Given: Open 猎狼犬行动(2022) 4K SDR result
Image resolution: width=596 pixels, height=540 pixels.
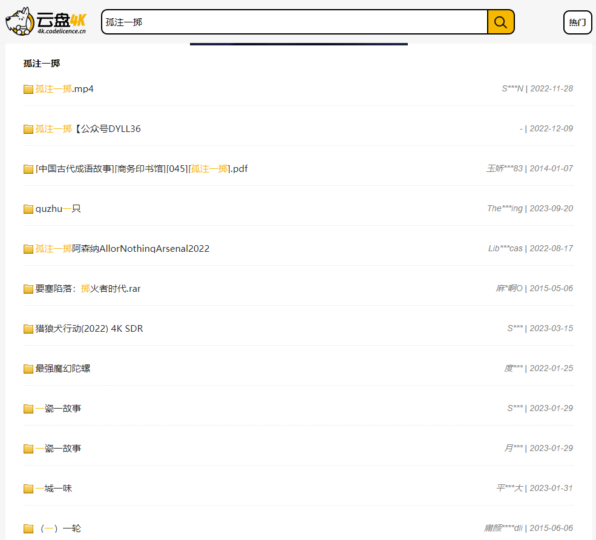Looking at the screenshot, I should point(89,329).
